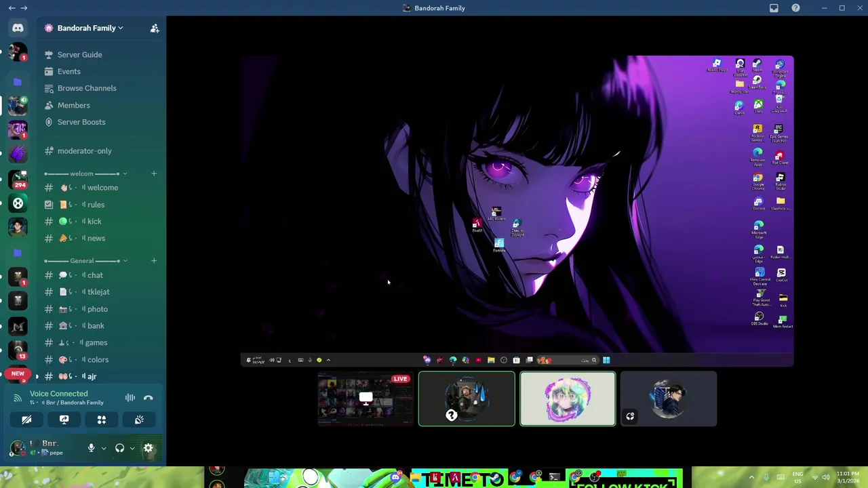Collapse the General channel category

[85, 261]
